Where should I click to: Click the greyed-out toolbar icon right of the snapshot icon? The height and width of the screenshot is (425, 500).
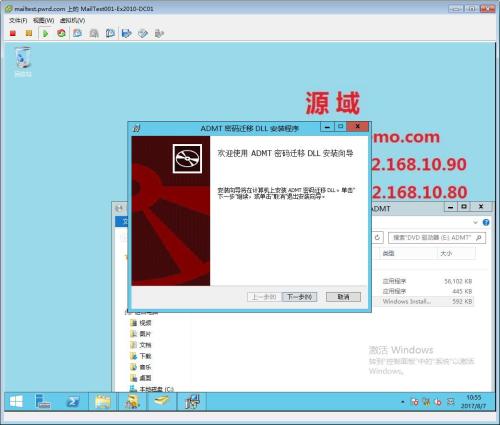(x=94, y=33)
